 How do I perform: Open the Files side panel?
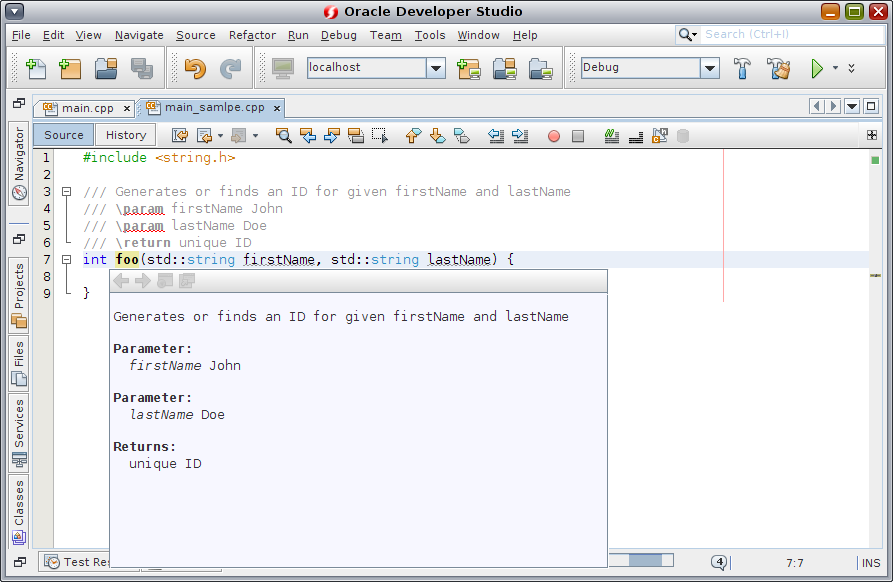pyautogui.click(x=19, y=364)
